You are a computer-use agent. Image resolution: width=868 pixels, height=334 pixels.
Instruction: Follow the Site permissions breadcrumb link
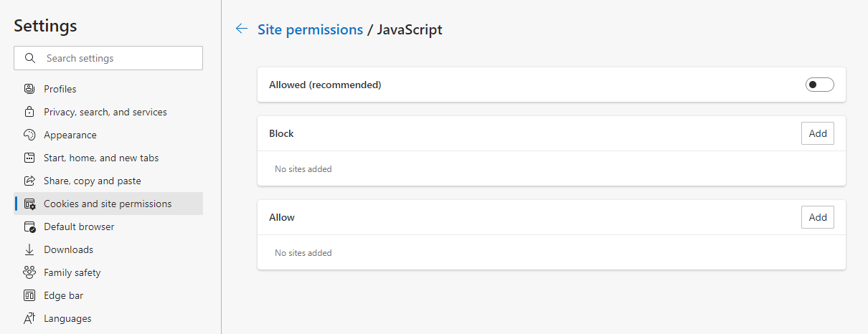pos(310,29)
